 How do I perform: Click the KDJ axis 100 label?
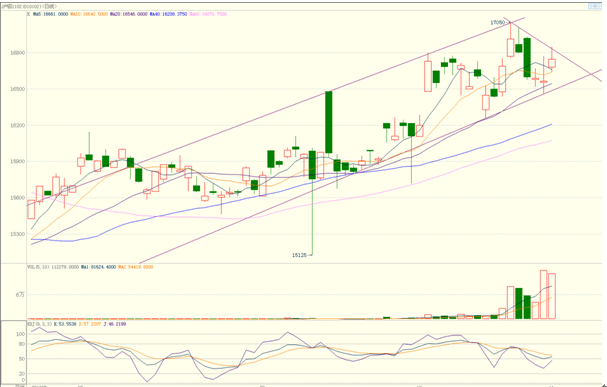21,334
